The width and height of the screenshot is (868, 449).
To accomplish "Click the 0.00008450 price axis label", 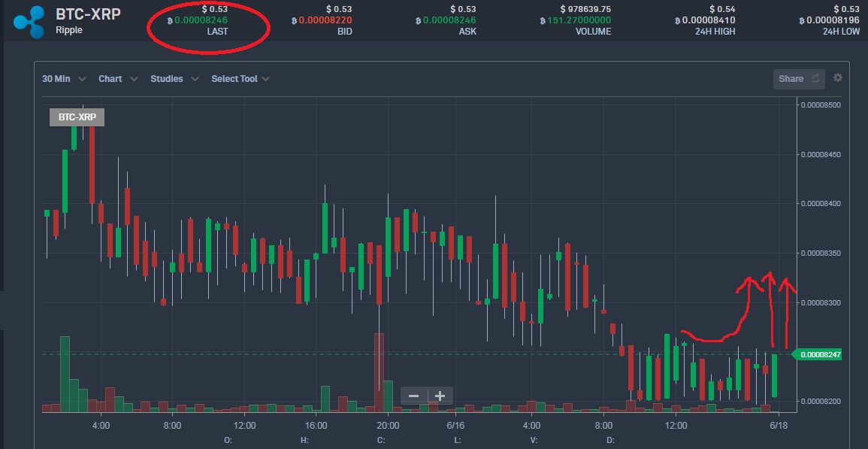I will pos(821,154).
